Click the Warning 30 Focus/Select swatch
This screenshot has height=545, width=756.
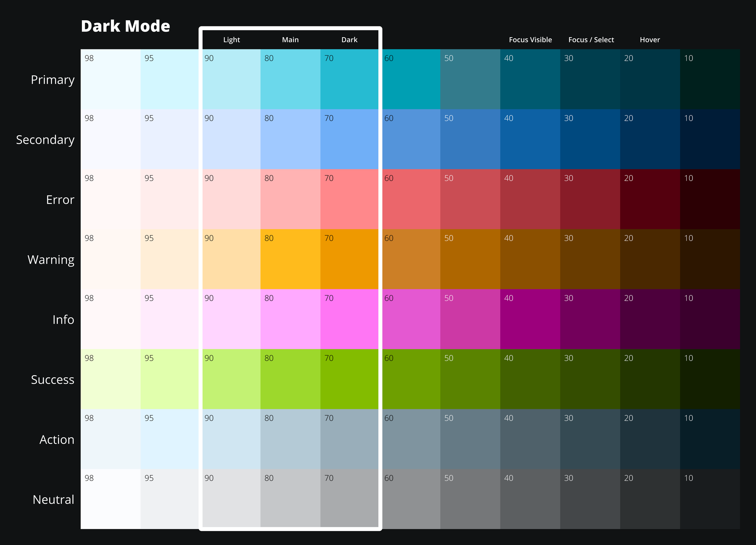click(590, 259)
